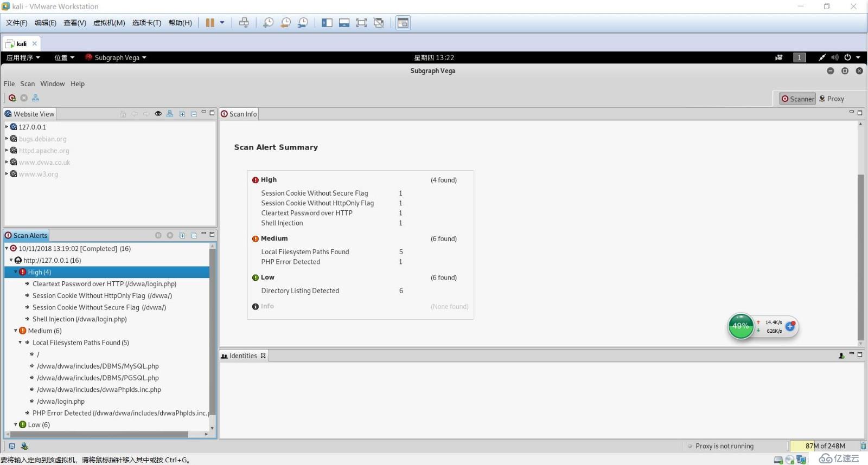The width and height of the screenshot is (868, 465).
Task: Select Shell Injection (/dvwa/login.php) alert
Action: (x=79, y=319)
